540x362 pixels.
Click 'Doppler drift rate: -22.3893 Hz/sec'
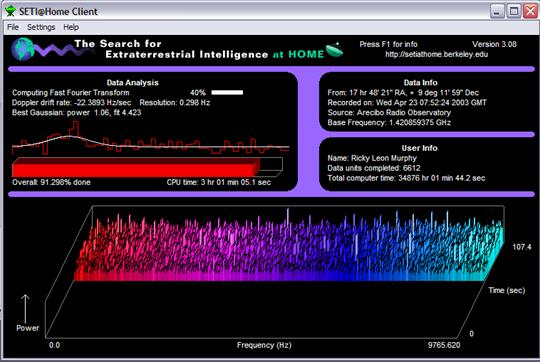(72, 102)
